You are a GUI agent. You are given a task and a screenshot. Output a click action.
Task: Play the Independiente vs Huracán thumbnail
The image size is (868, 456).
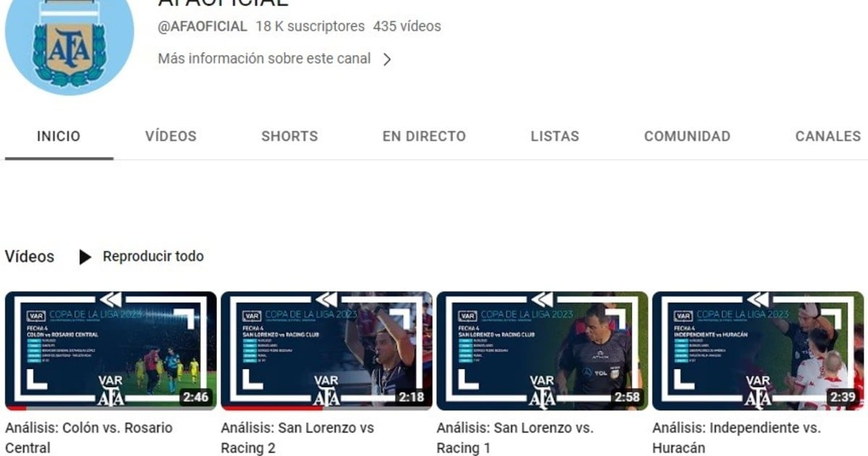(x=758, y=351)
